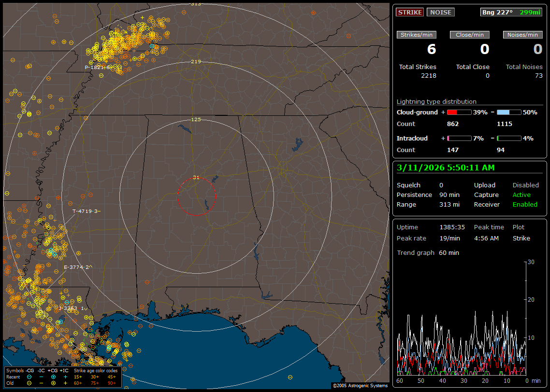Click the Strikes/min label box

pos(417,35)
